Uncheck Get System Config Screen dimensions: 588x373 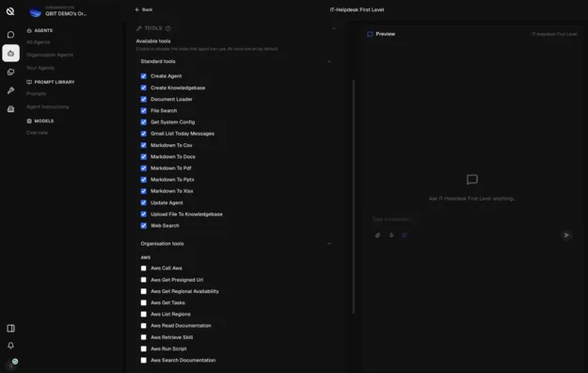click(x=144, y=122)
